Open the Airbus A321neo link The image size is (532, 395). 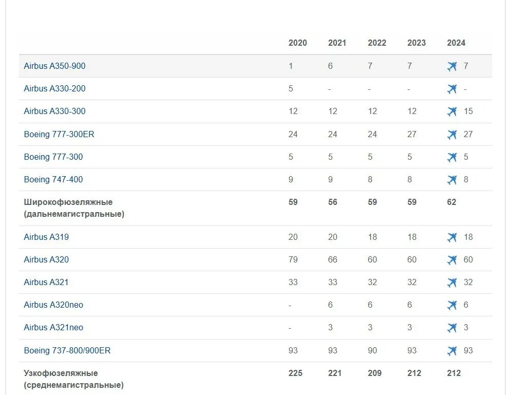53,328
